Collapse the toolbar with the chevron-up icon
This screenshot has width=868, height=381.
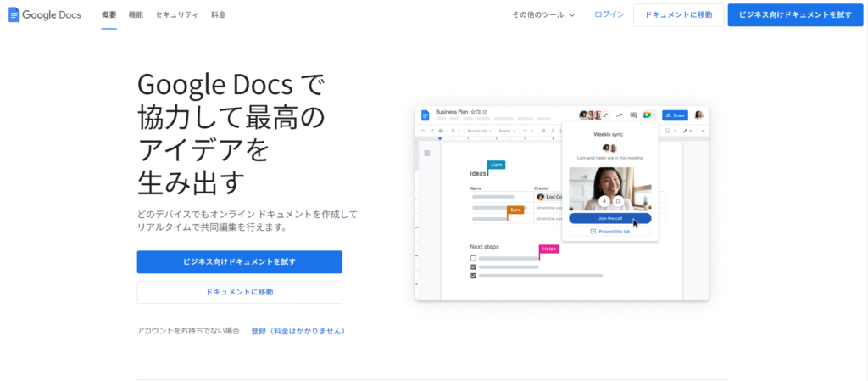point(703,131)
